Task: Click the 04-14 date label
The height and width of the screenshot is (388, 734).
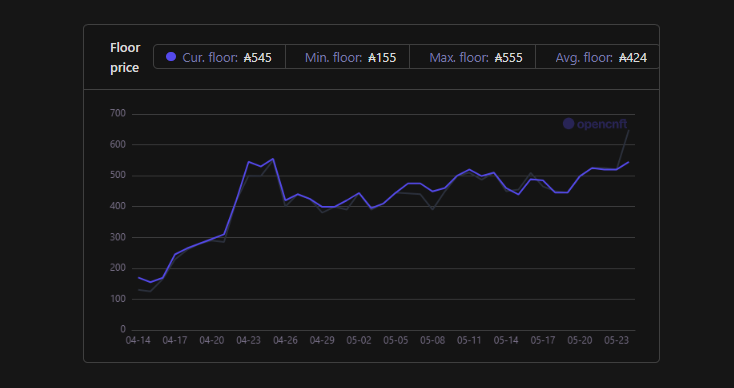Action: point(138,340)
